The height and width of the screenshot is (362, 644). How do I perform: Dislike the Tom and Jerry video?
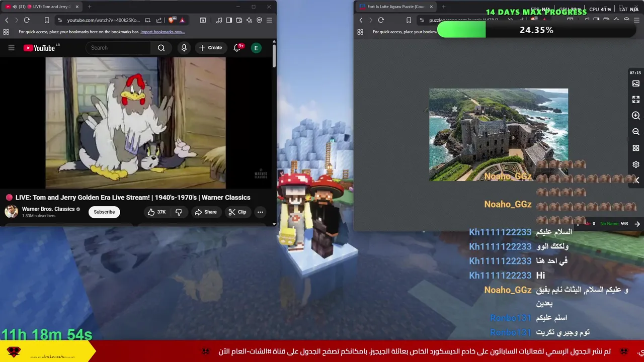(179, 212)
